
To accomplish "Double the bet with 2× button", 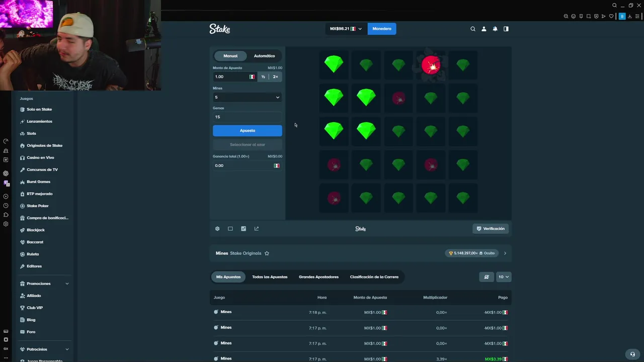I will (275, 76).
